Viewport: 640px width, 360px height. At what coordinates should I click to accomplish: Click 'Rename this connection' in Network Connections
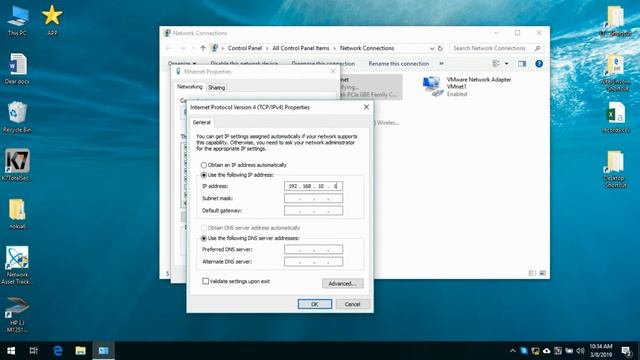tap(399, 64)
